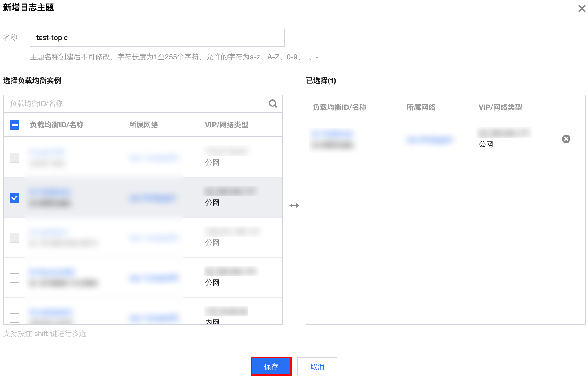Click the disabled third-row checkbox

tap(15, 238)
